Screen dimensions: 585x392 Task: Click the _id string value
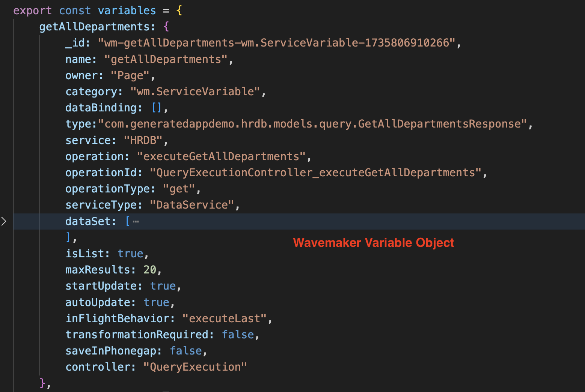click(277, 43)
